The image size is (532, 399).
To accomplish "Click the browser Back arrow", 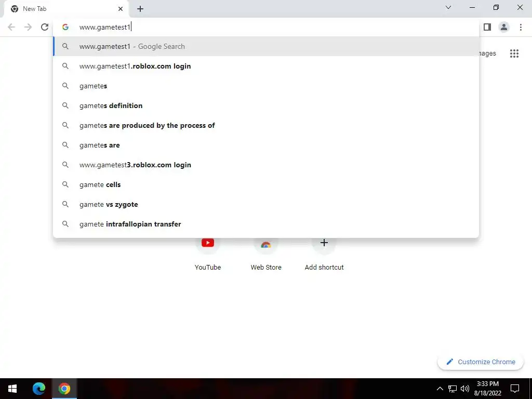I will click(11, 27).
